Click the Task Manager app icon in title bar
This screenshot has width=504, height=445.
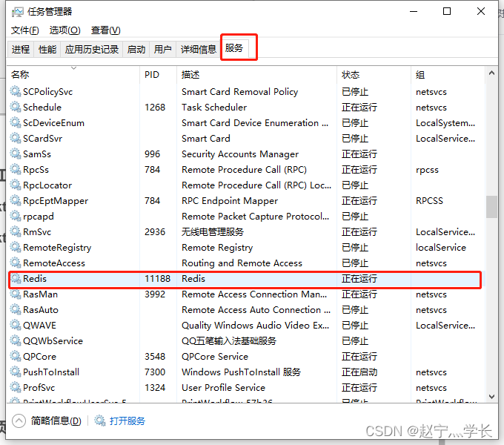pyautogui.click(x=17, y=12)
